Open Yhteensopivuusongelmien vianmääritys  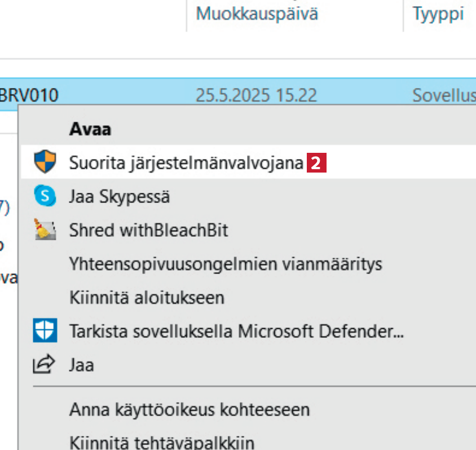tap(226, 263)
